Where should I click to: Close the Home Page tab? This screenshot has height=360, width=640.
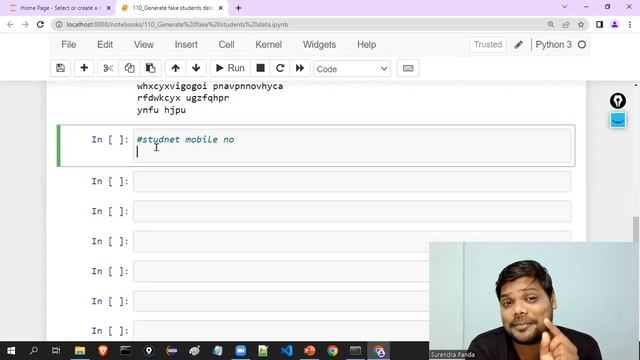pos(109,8)
